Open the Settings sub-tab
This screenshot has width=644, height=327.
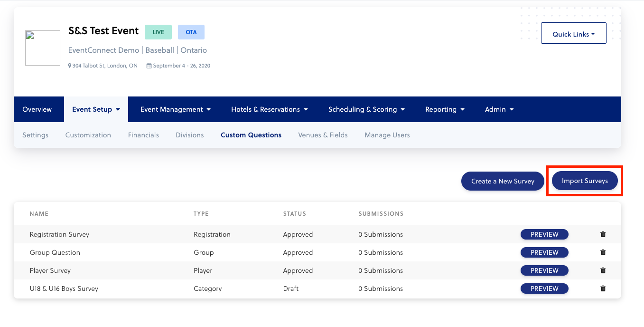point(36,135)
